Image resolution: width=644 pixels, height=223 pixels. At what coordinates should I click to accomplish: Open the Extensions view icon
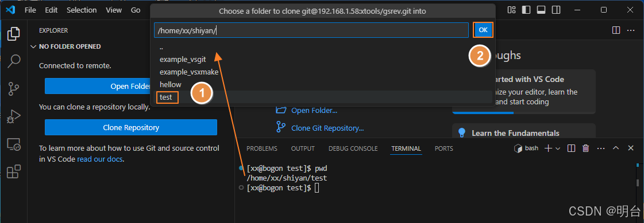coord(14,171)
